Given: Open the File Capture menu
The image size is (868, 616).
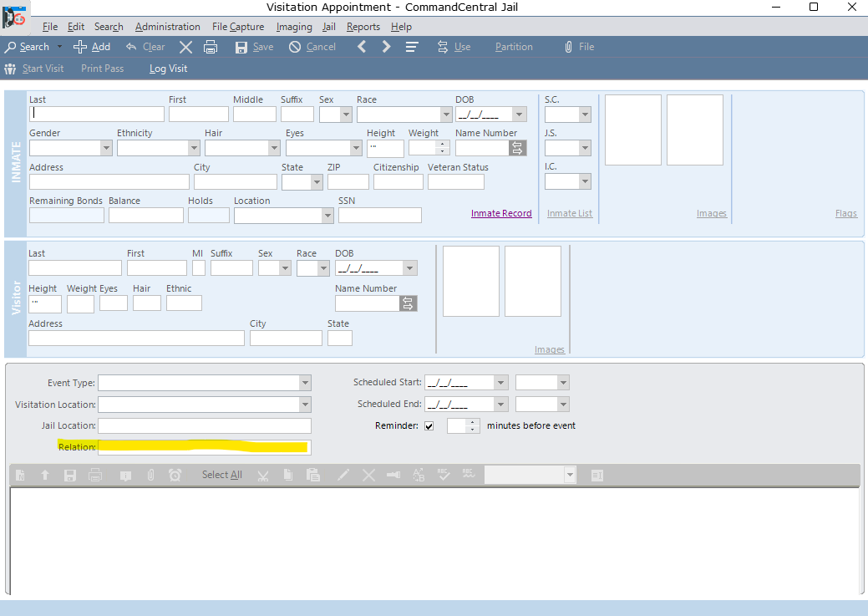Looking at the screenshot, I should click(x=237, y=27).
